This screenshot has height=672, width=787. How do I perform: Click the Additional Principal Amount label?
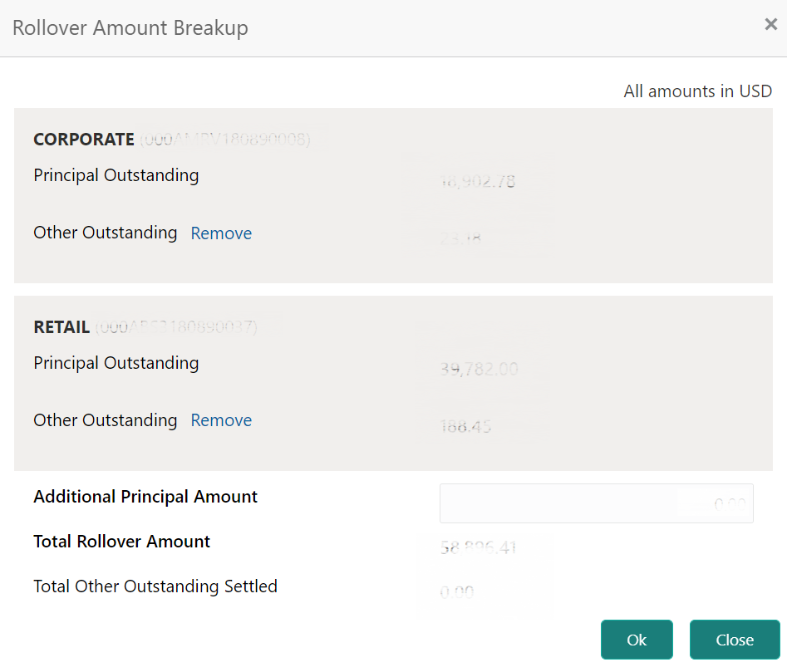(x=145, y=497)
